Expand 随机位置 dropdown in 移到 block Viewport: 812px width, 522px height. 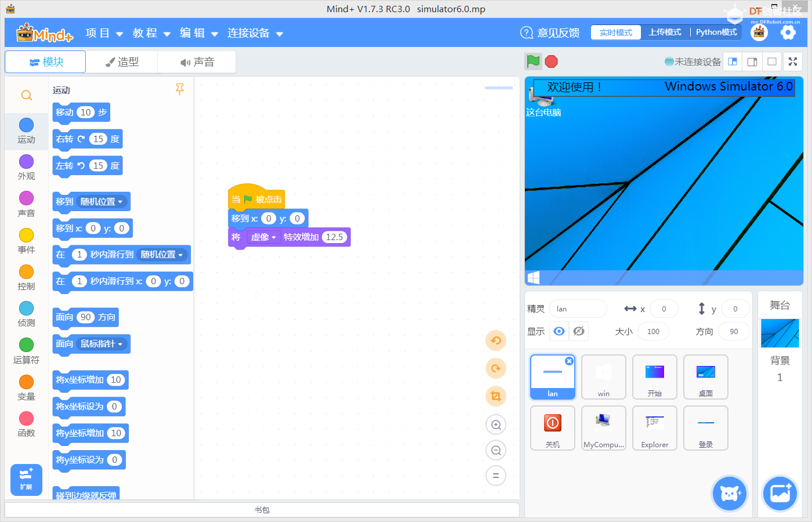pyautogui.click(x=102, y=202)
